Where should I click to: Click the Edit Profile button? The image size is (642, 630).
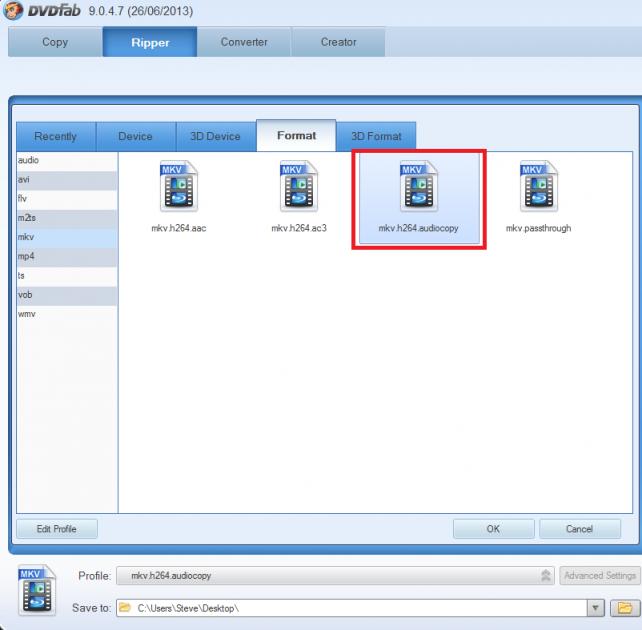tap(57, 529)
